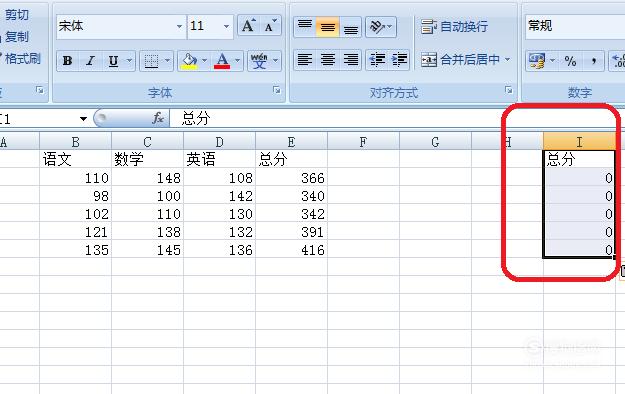This screenshot has width=625, height=394.
Task: Open the font size dropdown 11
Action: [x=226, y=26]
